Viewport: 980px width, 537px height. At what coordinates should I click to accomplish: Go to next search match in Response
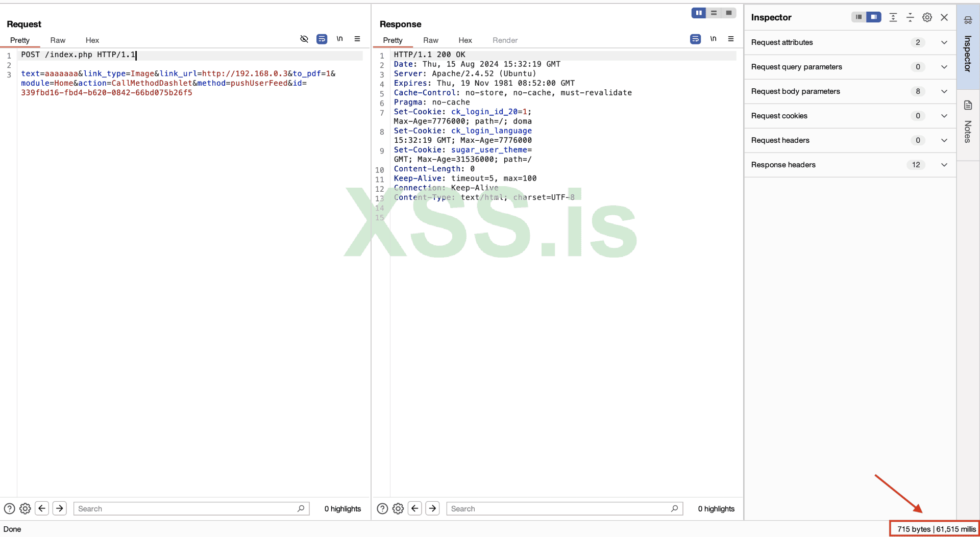tap(433, 508)
